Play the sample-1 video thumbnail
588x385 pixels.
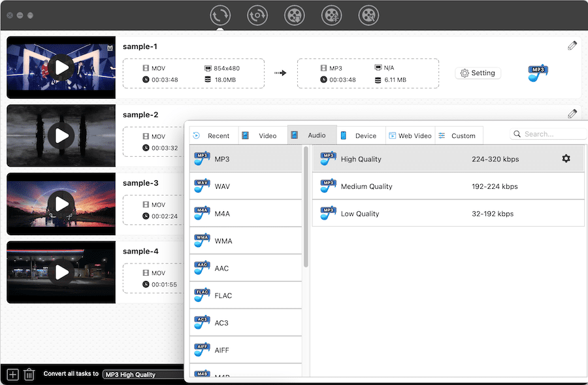pos(61,67)
